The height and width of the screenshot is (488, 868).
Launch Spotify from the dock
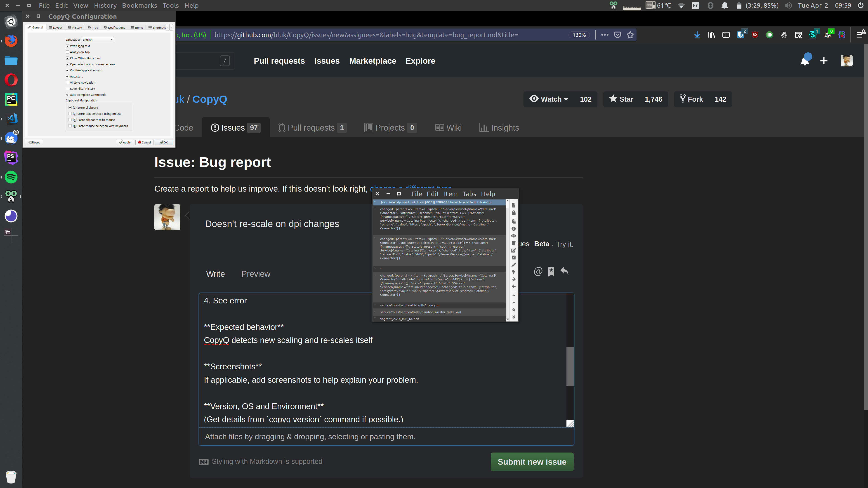11,177
